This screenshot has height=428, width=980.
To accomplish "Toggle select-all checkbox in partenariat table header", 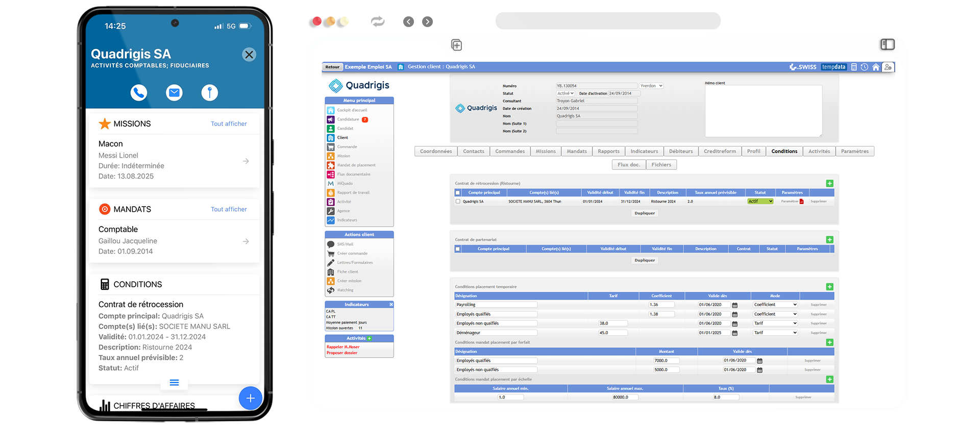I will (x=458, y=249).
